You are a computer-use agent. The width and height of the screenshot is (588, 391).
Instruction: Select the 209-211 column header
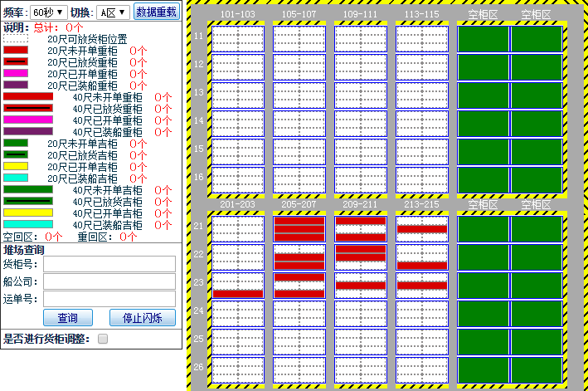(360, 203)
